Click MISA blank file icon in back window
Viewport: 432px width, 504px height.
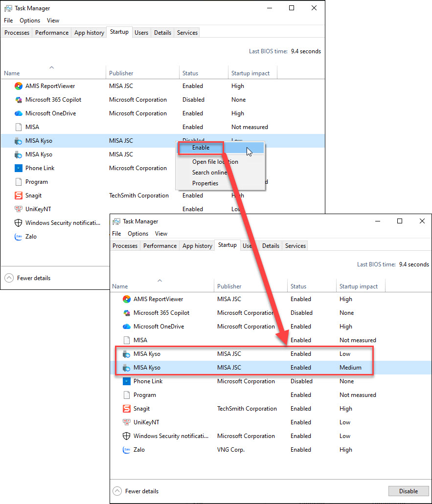[18, 127]
